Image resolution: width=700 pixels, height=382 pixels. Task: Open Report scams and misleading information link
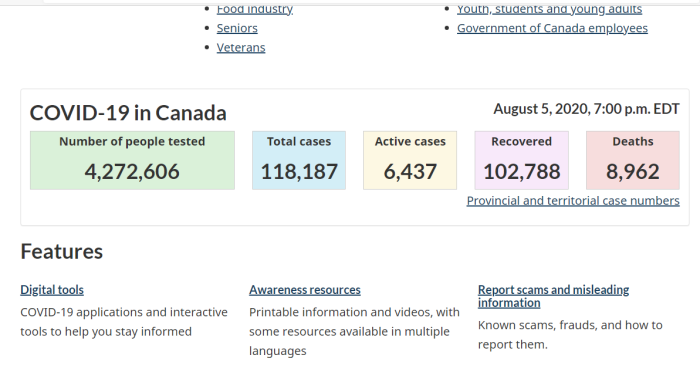point(554,296)
